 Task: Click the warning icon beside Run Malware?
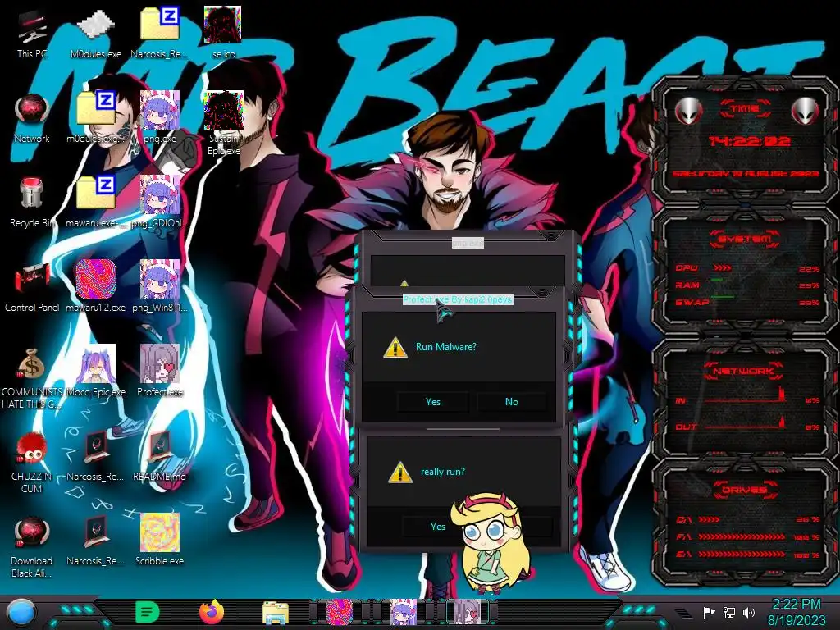pos(395,347)
